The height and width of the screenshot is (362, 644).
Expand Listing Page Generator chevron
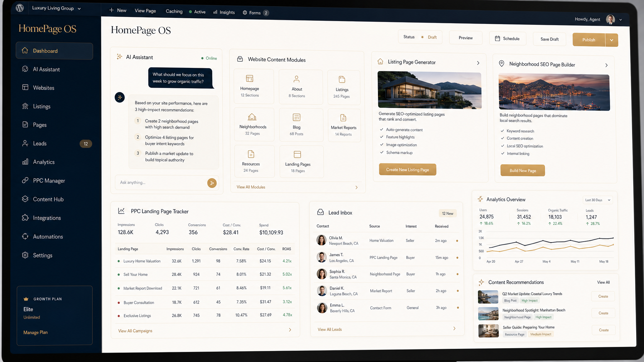pos(478,63)
